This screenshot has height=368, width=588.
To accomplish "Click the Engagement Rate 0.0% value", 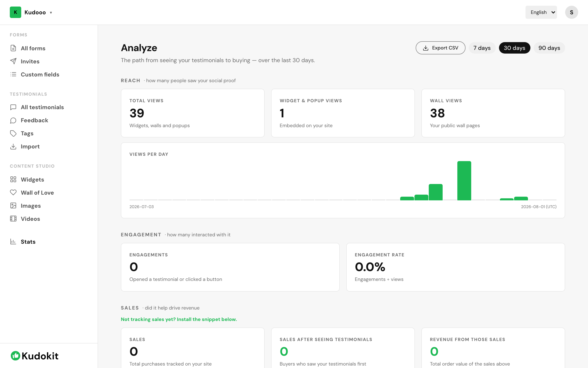I will click(x=370, y=267).
